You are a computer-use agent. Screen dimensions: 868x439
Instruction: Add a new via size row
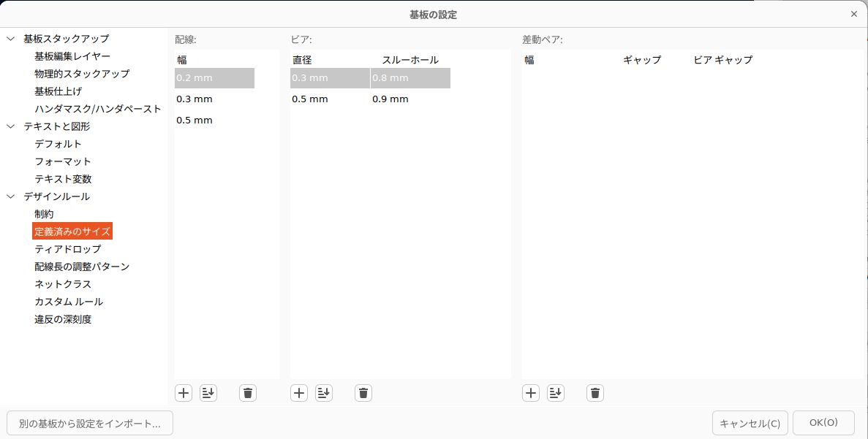pos(299,393)
